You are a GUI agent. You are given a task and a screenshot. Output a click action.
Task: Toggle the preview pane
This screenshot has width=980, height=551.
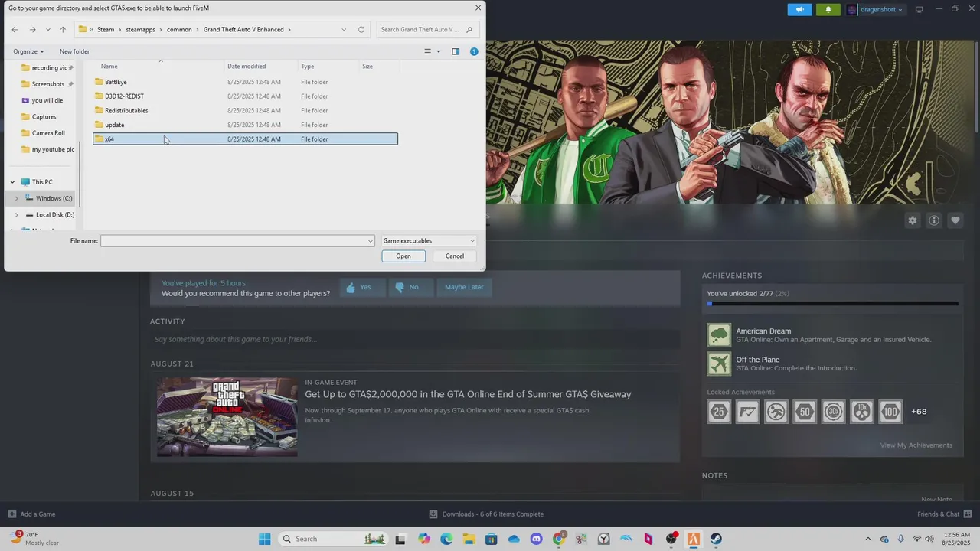click(456, 51)
